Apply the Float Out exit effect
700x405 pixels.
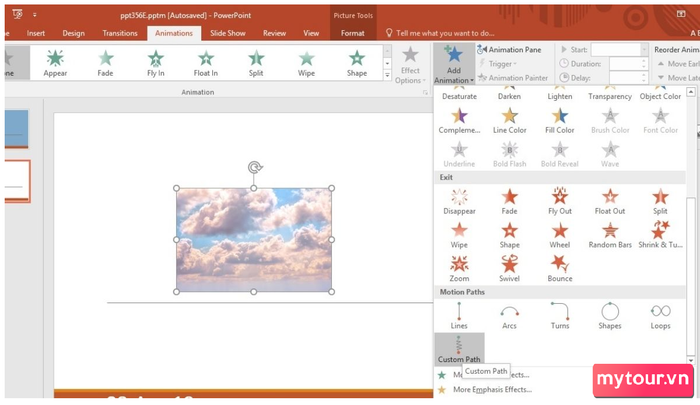(x=610, y=201)
